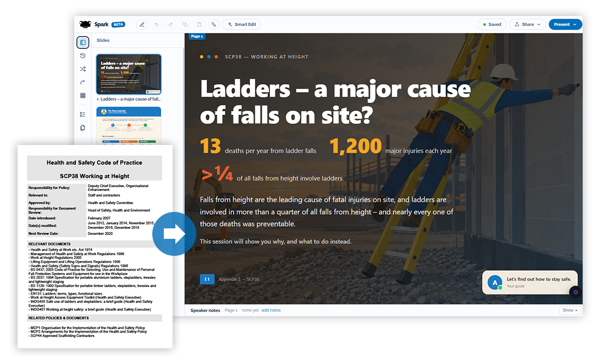Click 'Appendix 2 — SCP38' footer text

click(x=239, y=279)
